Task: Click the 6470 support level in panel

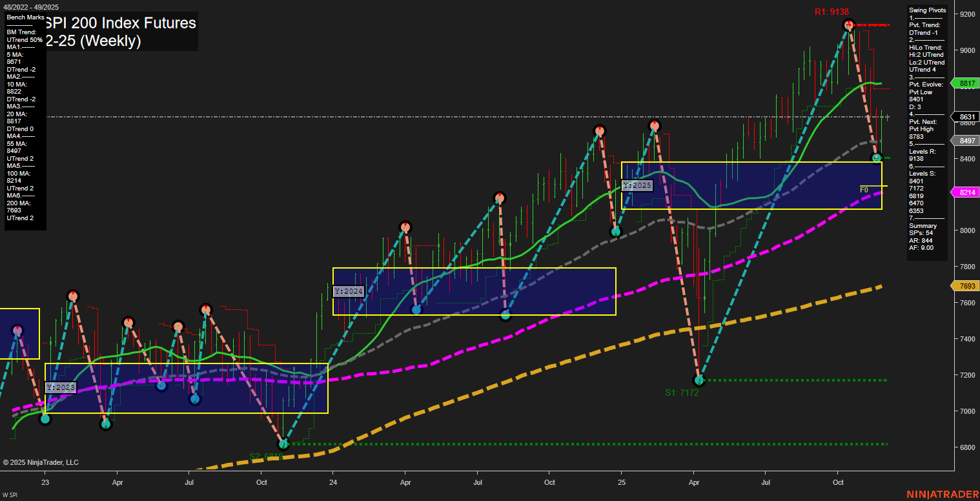Action: click(x=916, y=203)
